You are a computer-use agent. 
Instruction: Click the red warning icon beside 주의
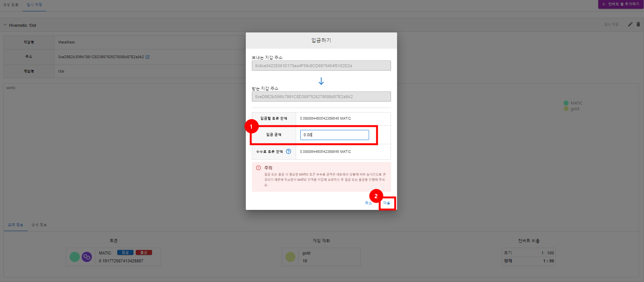point(258,168)
